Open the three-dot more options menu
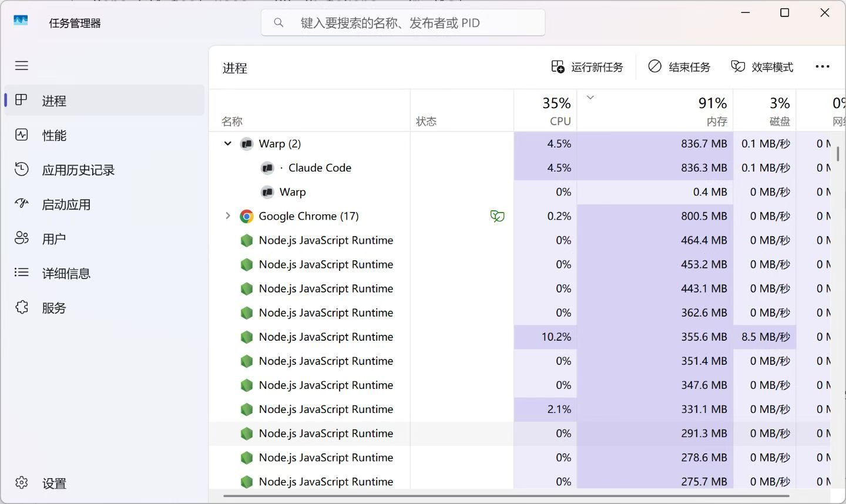The height and width of the screenshot is (504, 846). pos(822,67)
